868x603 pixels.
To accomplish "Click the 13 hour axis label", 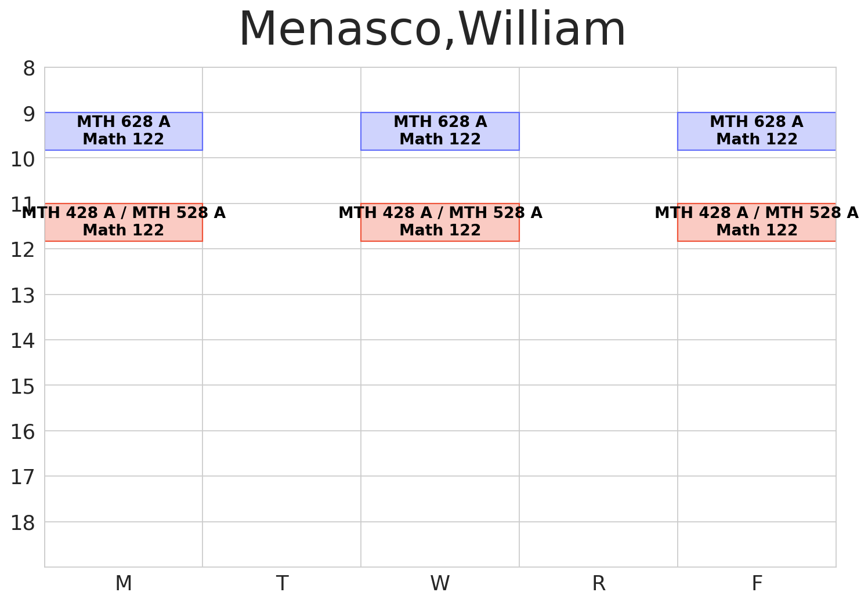I will 23,296.
